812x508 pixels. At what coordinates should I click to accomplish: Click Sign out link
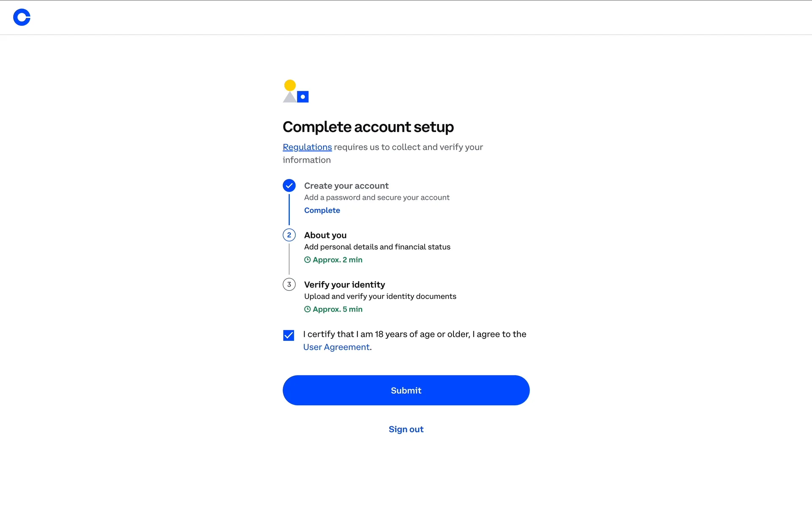point(406,429)
